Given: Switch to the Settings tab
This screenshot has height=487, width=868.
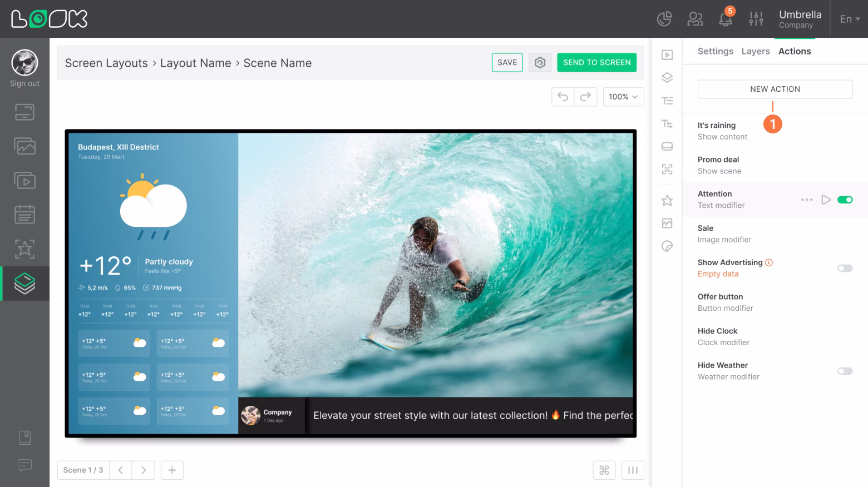Looking at the screenshot, I should pos(715,51).
